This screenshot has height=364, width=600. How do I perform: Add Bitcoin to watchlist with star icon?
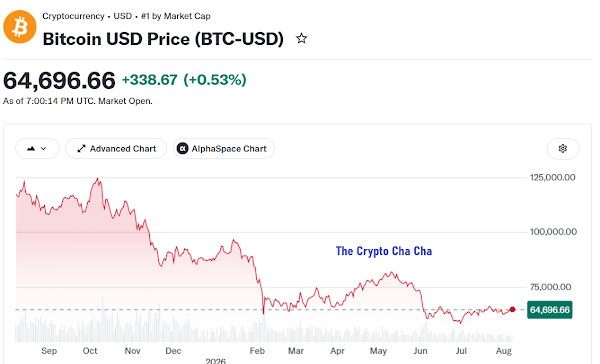click(x=302, y=38)
